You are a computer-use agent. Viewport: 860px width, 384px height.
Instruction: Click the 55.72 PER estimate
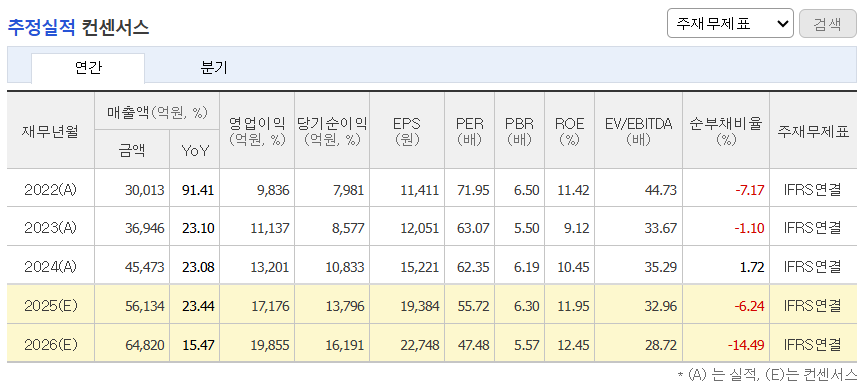tap(473, 306)
